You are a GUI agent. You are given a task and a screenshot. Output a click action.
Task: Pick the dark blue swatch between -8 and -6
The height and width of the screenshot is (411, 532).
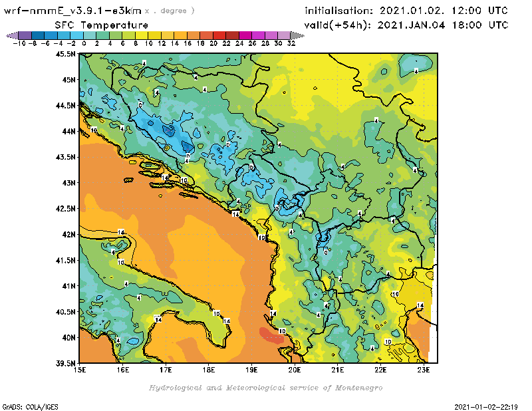(38, 35)
